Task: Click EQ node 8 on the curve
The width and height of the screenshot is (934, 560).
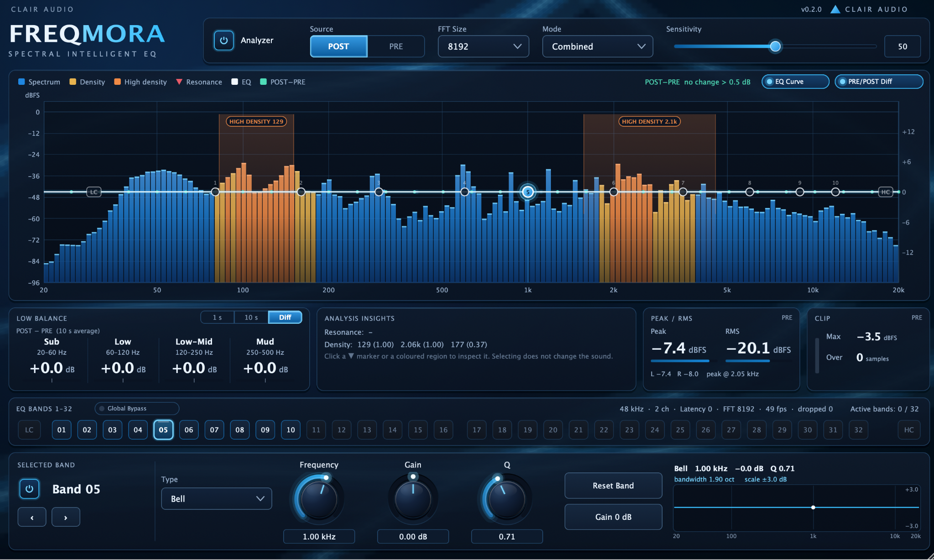Action: (749, 192)
